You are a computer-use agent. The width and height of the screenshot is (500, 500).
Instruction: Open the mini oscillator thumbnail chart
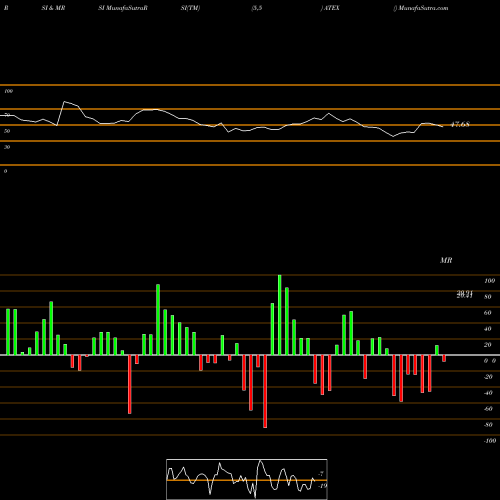pyautogui.click(x=247, y=479)
